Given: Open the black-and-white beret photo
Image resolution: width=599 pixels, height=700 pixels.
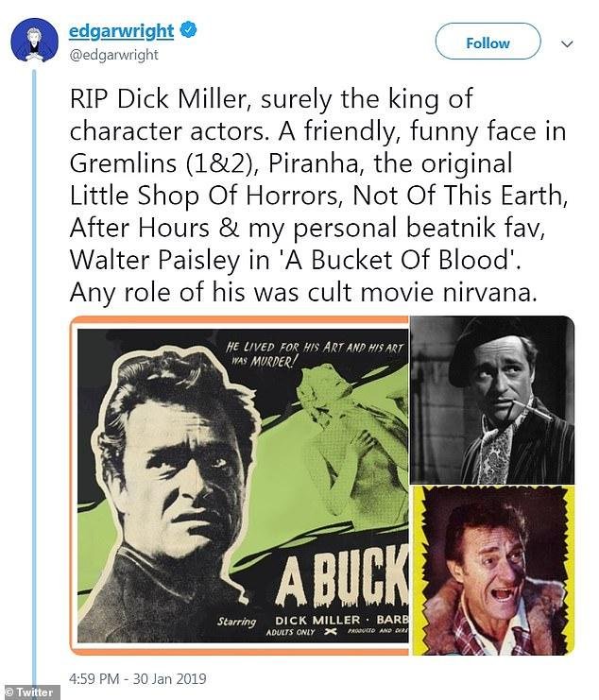Looking at the screenshot, I should click(492, 400).
